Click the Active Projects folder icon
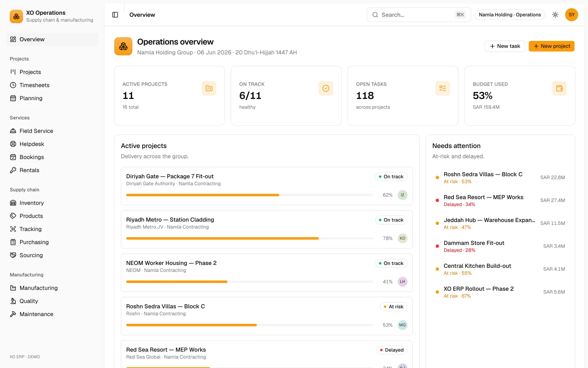588x368 pixels. (209, 88)
